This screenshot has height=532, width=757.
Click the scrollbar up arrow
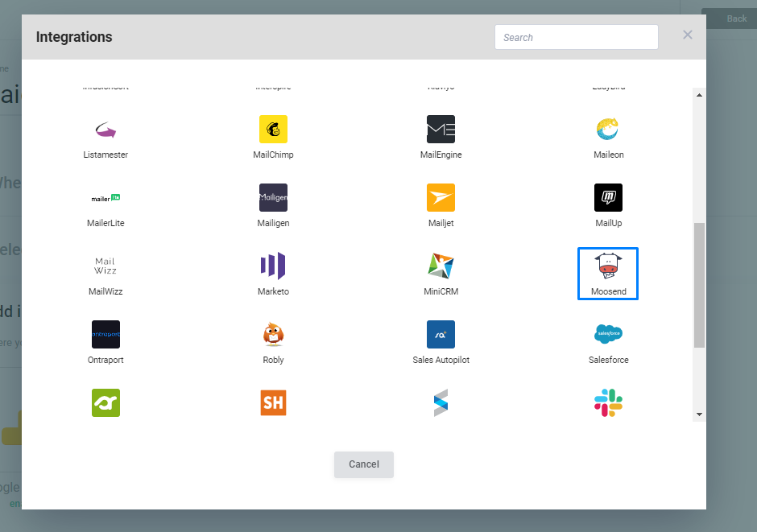699,95
